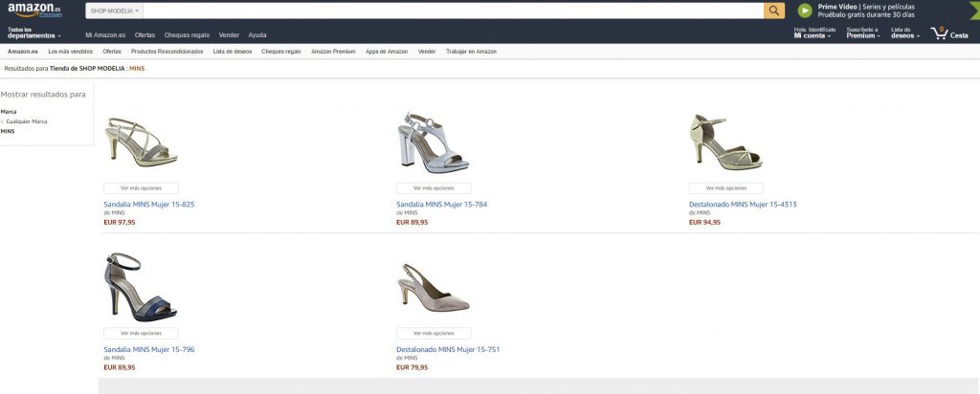Open the Destalonado 15-4313 shoe image
980x394 pixels.
click(725, 142)
